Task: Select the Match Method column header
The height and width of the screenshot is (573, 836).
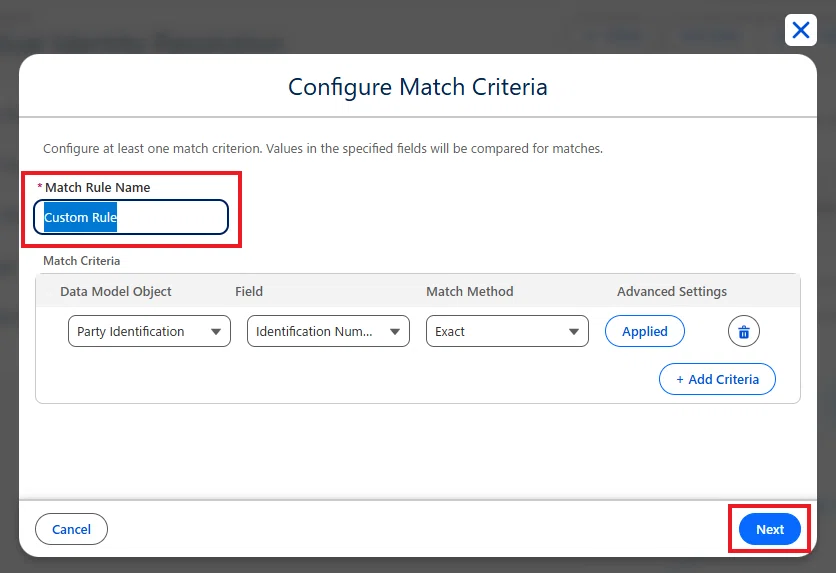Action: pyautogui.click(x=470, y=292)
